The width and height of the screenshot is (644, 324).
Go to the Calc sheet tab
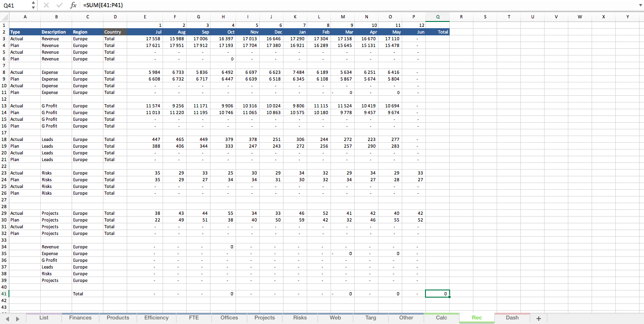[x=441, y=318]
